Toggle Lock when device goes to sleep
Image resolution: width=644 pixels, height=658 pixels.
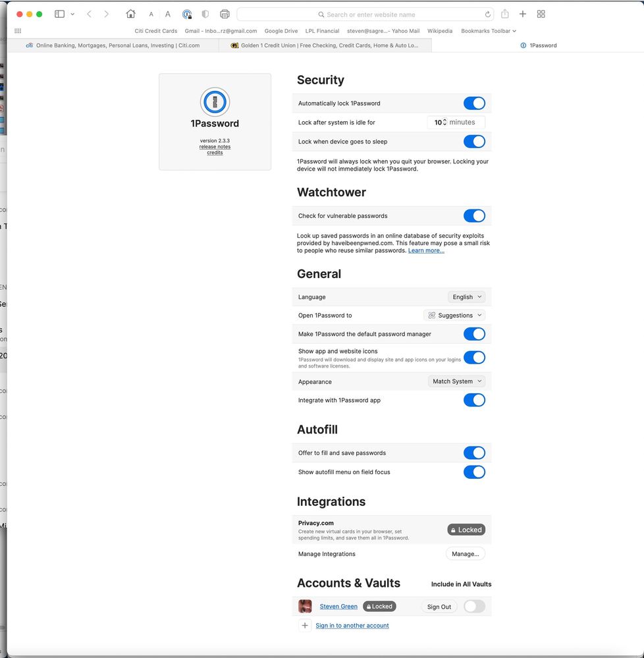click(x=474, y=142)
